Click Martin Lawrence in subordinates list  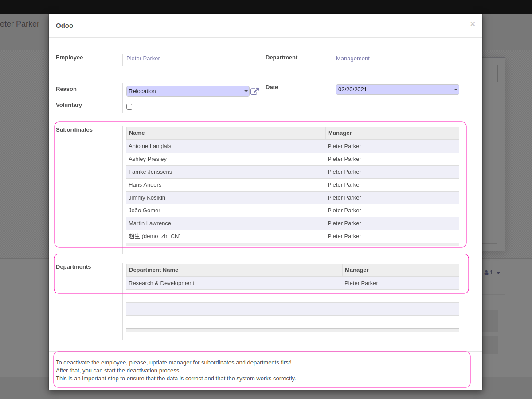tap(150, 223)
